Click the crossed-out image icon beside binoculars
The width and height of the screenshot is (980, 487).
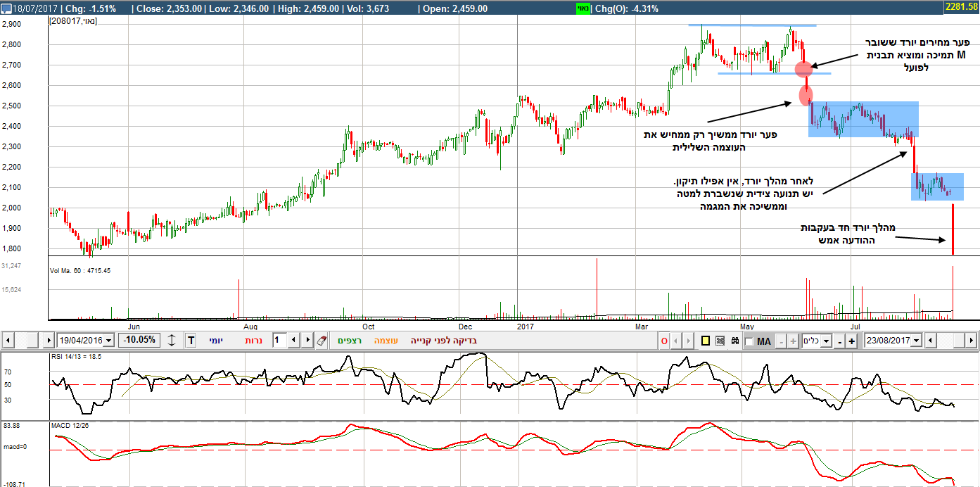(720, 341)
